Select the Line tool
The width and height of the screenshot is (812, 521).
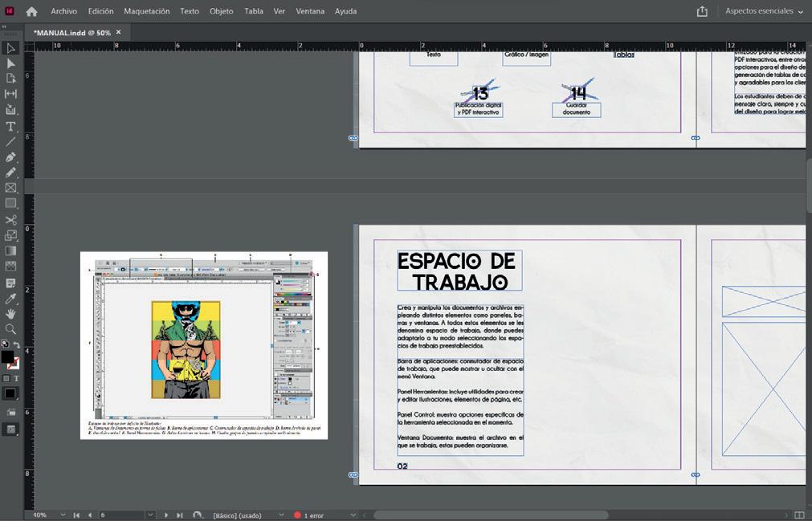(10, 142)
